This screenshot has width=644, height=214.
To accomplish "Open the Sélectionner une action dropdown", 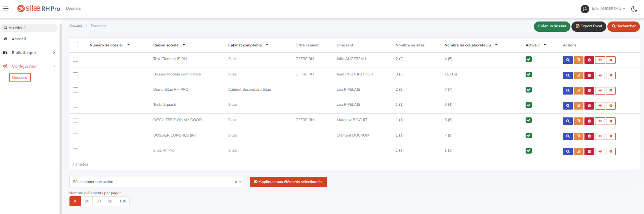I will (x=156, y=182).
